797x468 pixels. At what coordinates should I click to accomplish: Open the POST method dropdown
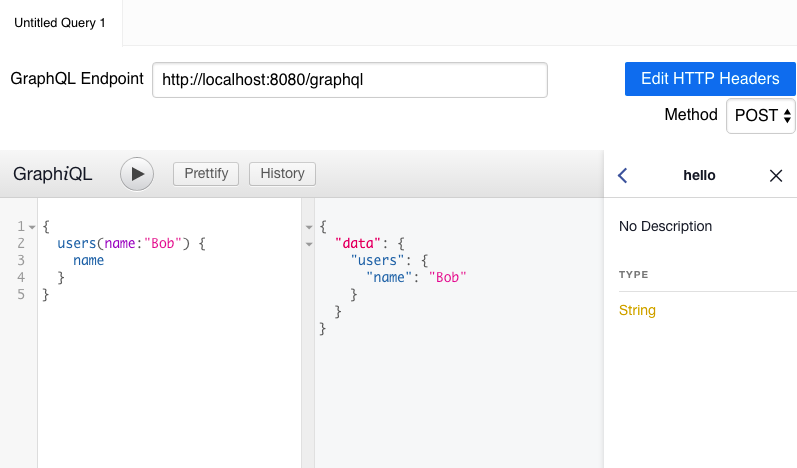761,115
